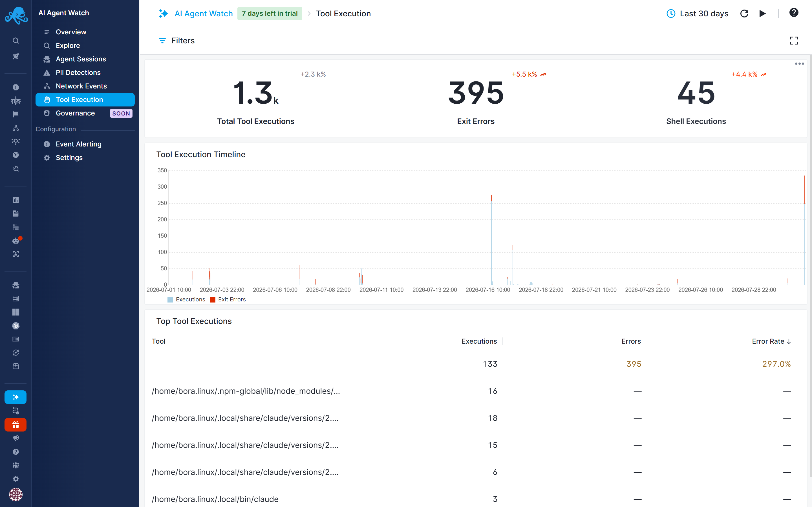The height and width of the screenshot is (507, 812).
Task: Click the Exit Errors red legend swatch
Action: coord(212,299)
